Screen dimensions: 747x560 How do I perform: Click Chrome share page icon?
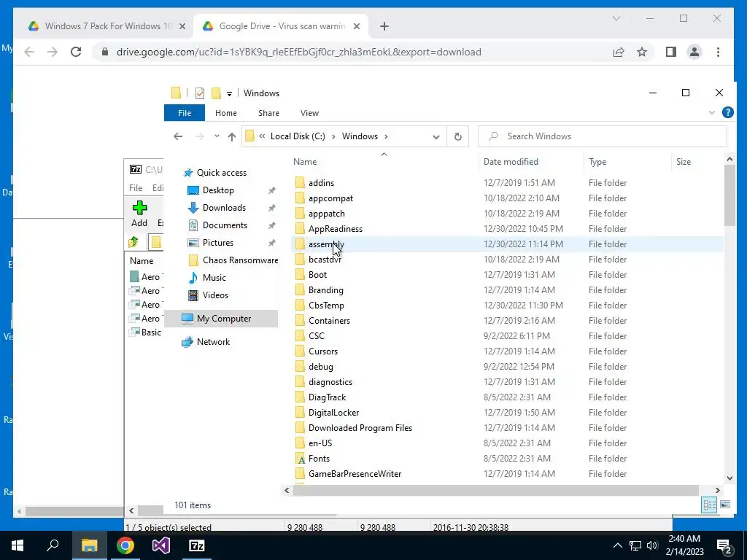(x=619, y=52)
